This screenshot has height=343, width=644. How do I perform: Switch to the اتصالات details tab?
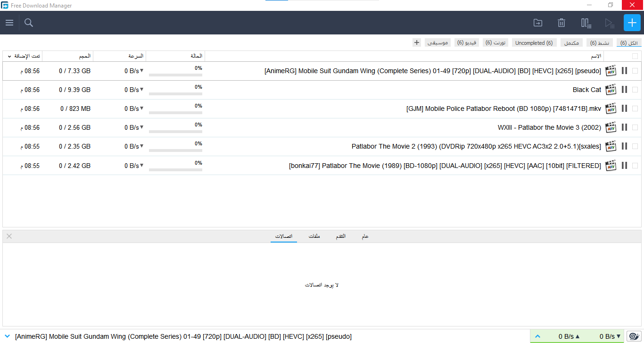[x=284, y=236]
